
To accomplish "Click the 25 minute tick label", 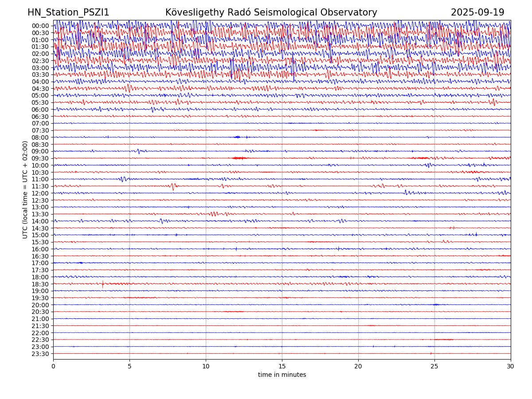I will pos(434,367).
